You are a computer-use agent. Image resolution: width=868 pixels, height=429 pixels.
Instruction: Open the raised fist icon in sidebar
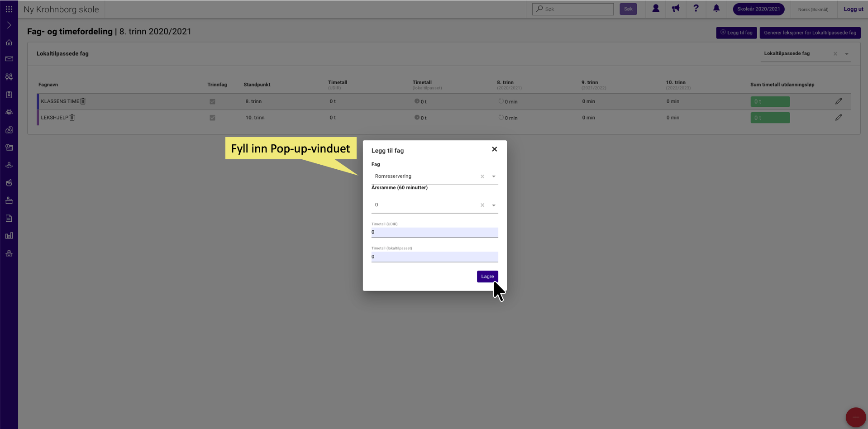(x=9, y=183)
